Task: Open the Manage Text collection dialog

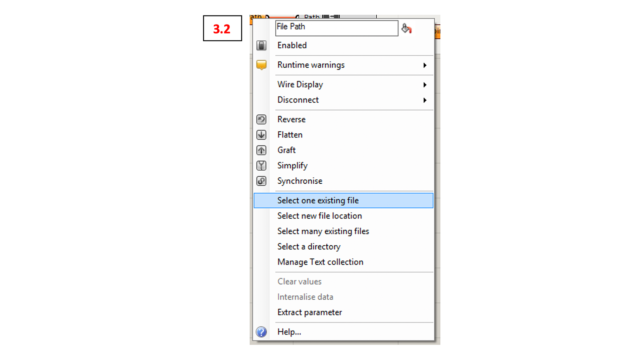Action: pyautogui.click(x=321, y=262)
